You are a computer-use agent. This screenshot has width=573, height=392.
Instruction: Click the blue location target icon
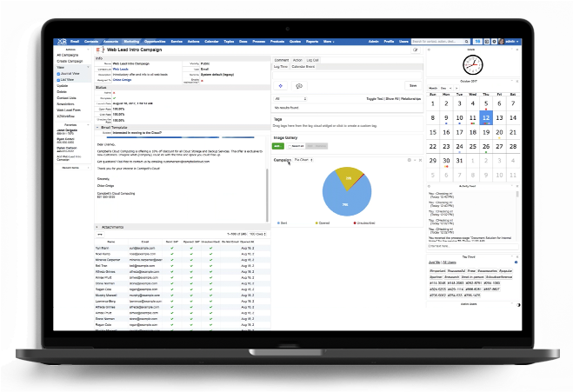tap(281, 86)
